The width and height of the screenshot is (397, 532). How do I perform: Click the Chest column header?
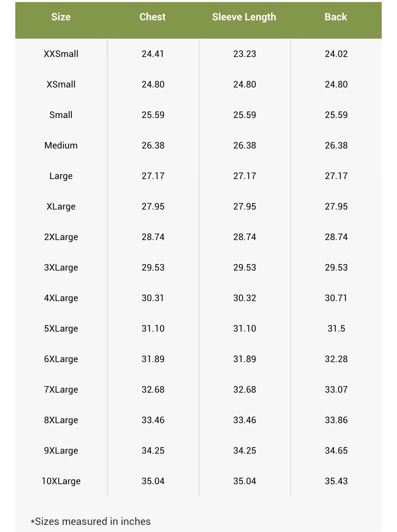[153, 17]
